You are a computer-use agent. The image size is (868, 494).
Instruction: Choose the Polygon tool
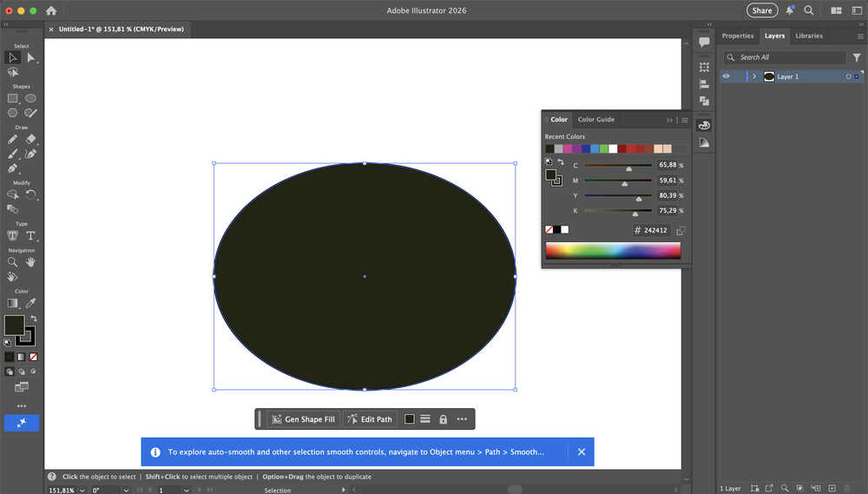tap(13, 113)
